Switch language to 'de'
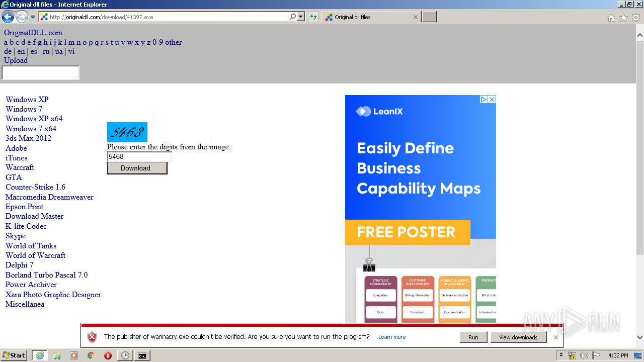Viewport: 644px width, 362px height. pyautogui.click(x=8, y=51)
